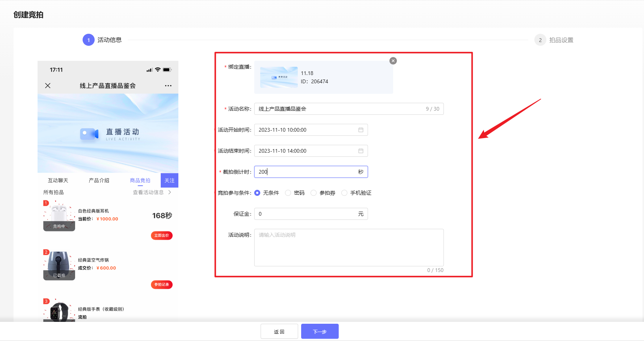Viewport: 644px width, 341px height.
Task: Switch to the 互动聊天 tab
Action: pyautogui.click(x=58, y=180)
